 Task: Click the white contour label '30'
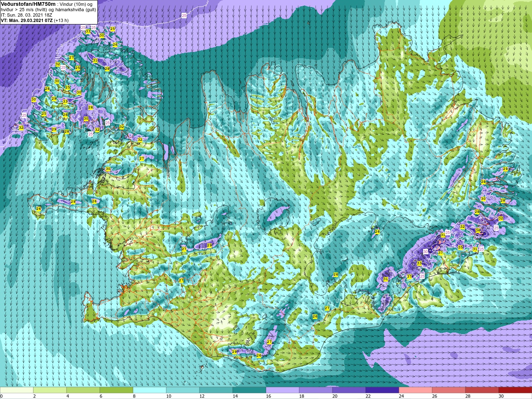point(426,251)
